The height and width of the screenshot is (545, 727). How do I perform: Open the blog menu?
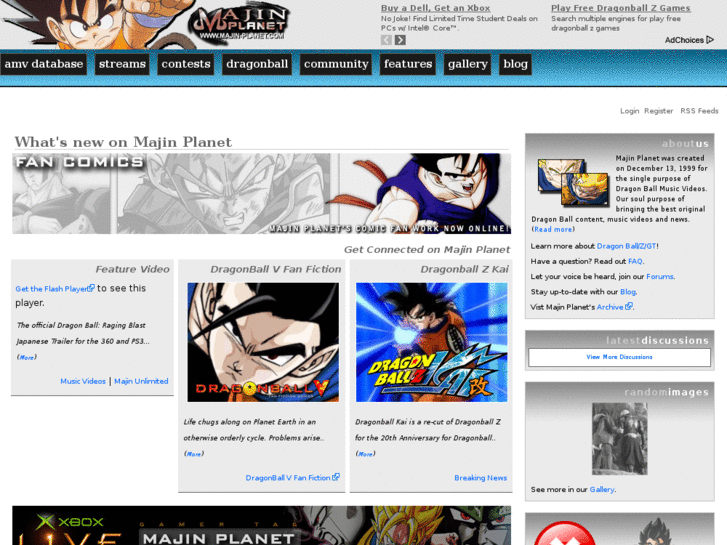click(x=516, y=64)
